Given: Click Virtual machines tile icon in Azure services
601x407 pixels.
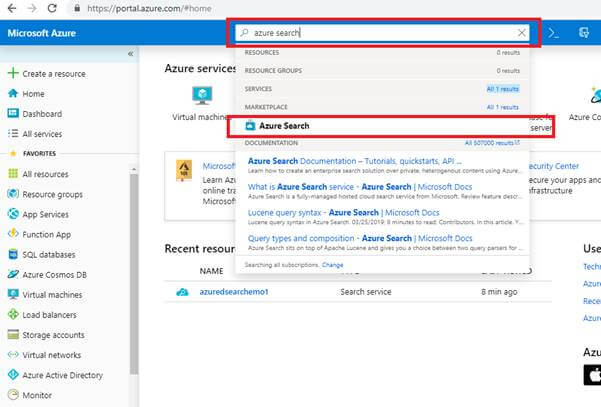Looking at the screenshot, I should [202, 95].
